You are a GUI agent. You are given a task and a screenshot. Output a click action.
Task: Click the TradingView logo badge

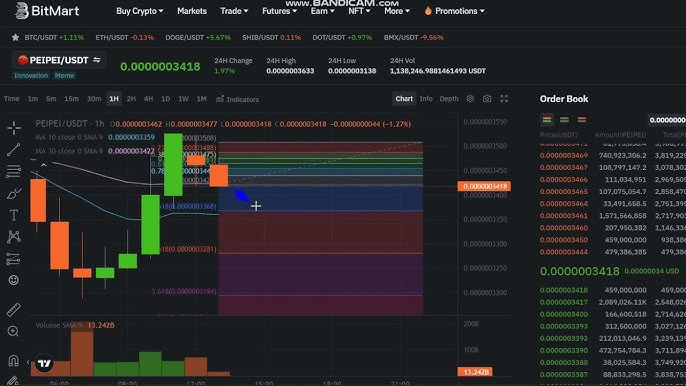tap(44, 363)
